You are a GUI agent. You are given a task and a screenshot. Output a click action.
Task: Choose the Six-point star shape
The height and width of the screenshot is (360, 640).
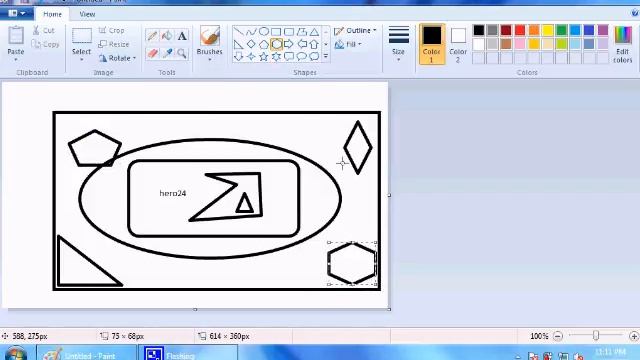(276, 56)
